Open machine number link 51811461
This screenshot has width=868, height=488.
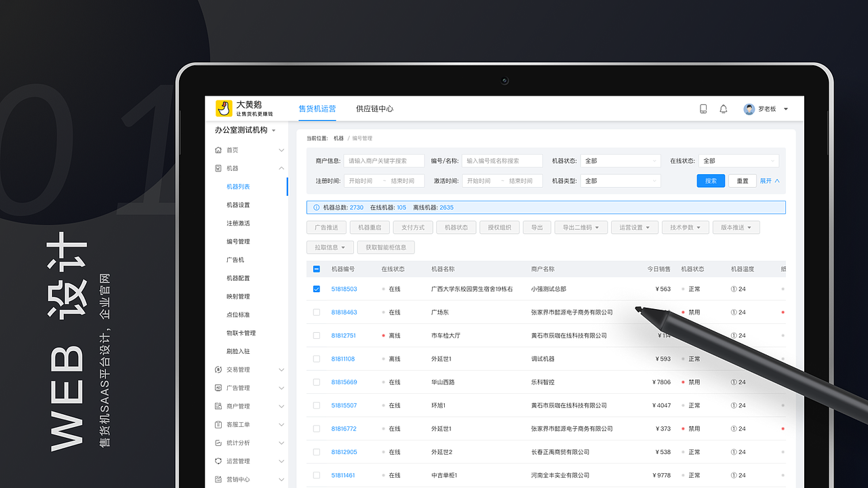[x=343, y=475]
